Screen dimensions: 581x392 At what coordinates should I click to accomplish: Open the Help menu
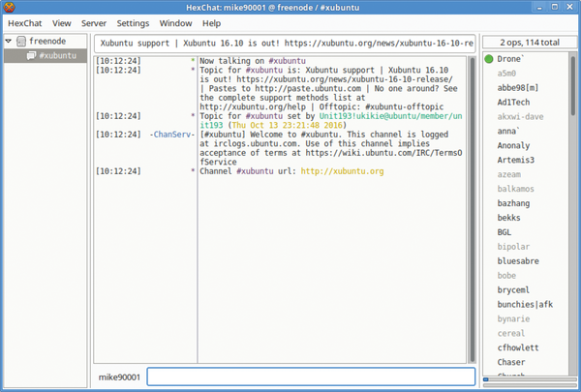[x=211, y=23]
